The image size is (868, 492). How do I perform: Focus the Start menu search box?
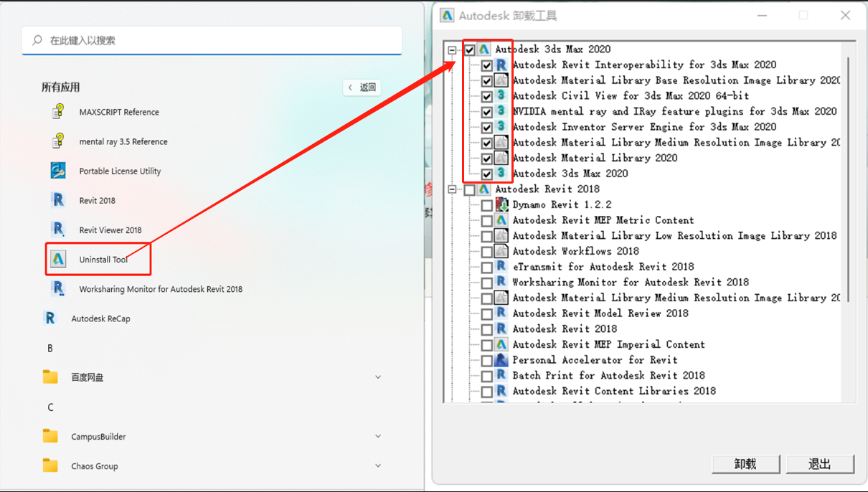[x=212, y=41]
